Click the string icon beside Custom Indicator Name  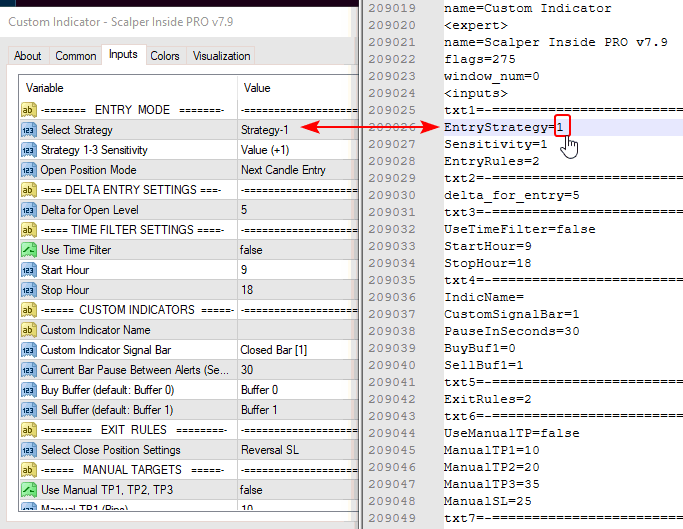[x=28, y=330]
